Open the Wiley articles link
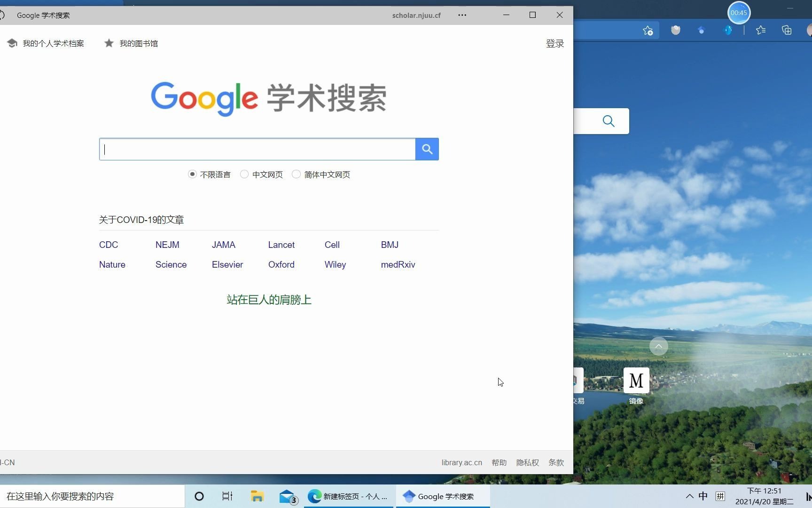Viewport: 812px width, 508px height. pyautogui.click(x=335, y=265)
